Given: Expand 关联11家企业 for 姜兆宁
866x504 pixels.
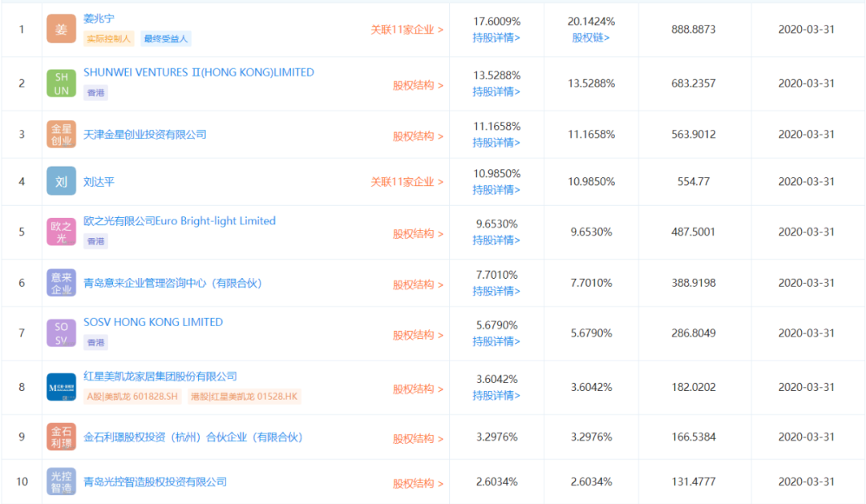Looking at the screenshot, I should coord(407,30).
